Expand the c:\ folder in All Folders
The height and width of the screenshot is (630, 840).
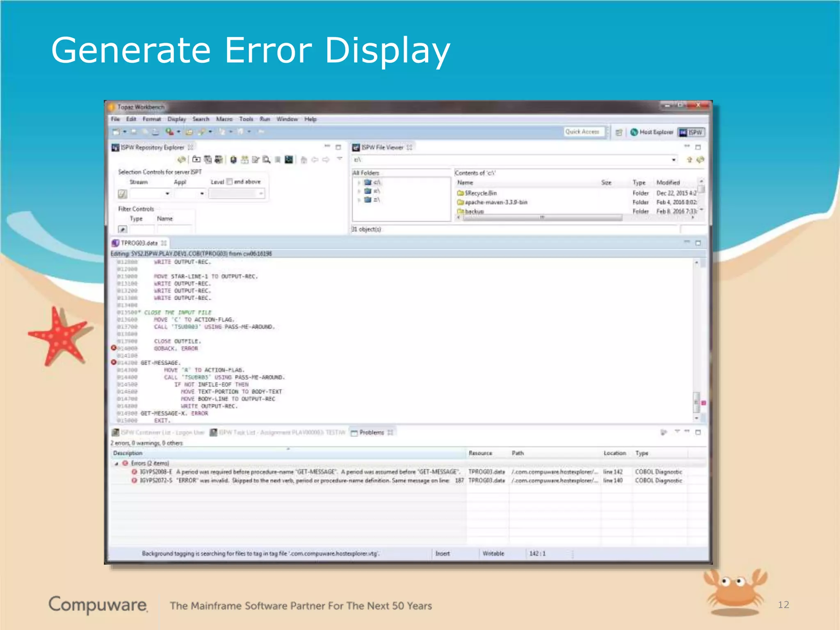pos(359,183)
